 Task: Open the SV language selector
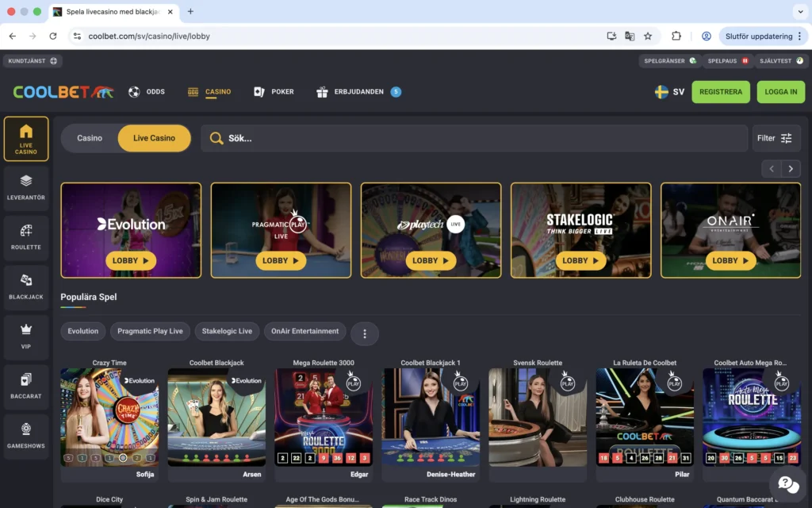[669, 91]
